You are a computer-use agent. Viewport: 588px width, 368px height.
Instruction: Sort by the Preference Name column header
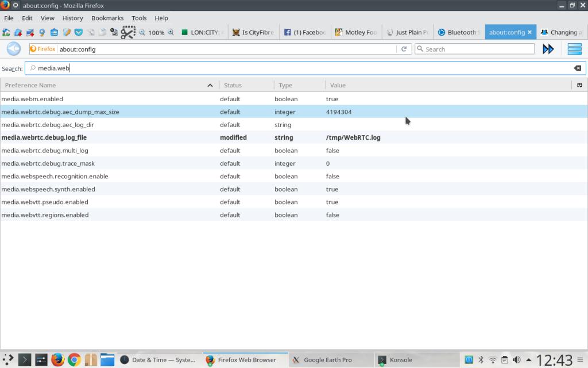(30, 85)
